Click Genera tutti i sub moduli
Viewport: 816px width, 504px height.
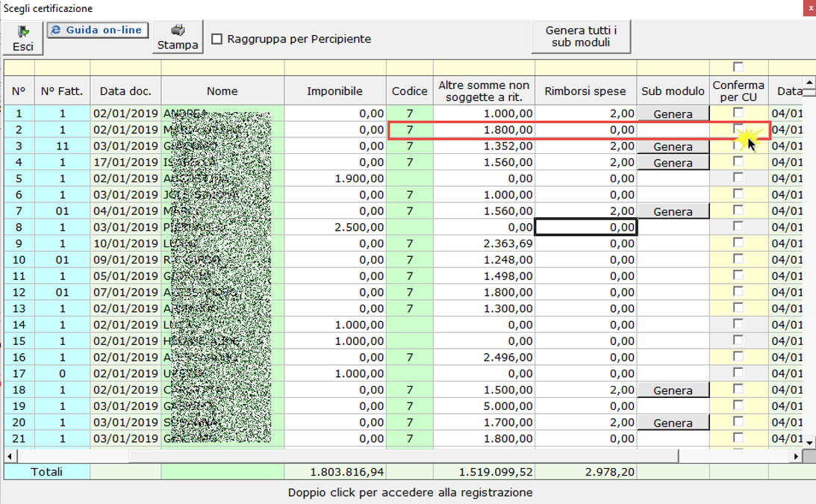[581, 37]
